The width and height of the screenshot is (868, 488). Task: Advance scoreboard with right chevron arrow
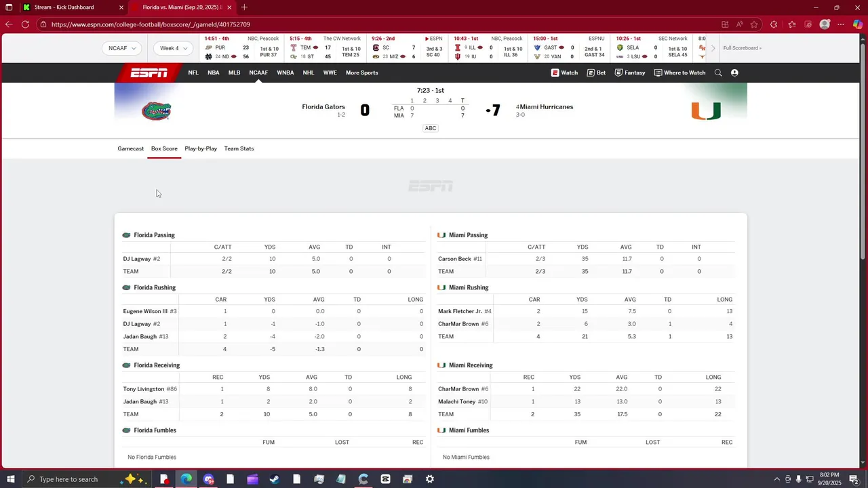pos(713,48)
